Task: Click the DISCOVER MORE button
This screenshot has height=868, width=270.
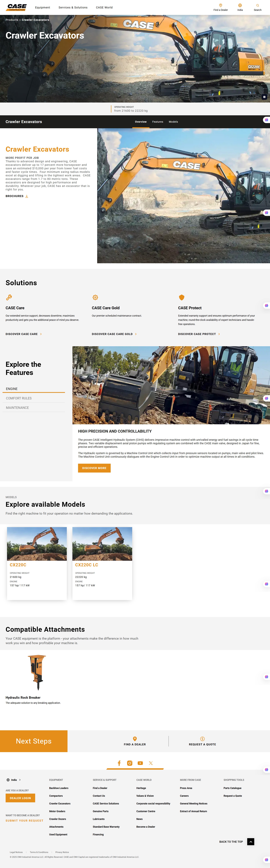Action: click(94, 468)
